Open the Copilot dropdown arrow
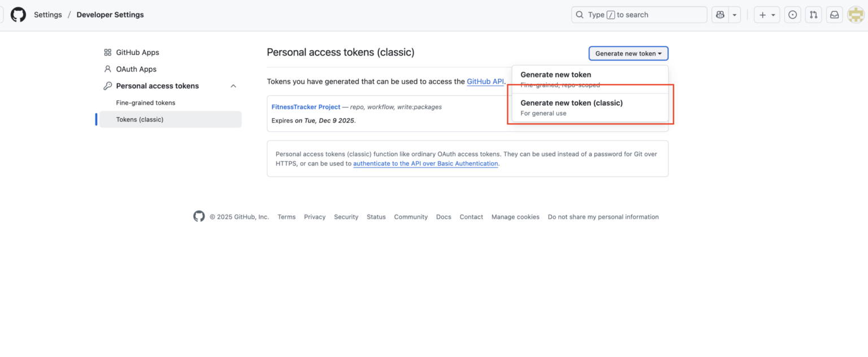 (x=735, y=15)
